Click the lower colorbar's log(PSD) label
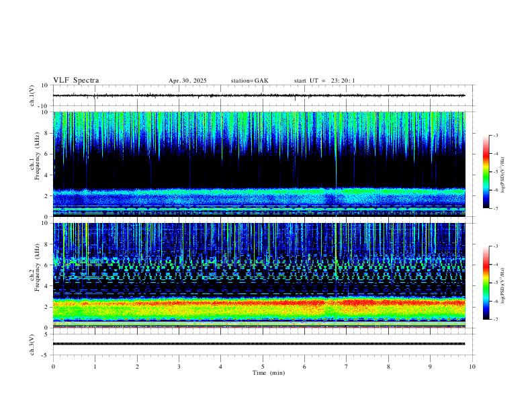The width and height of the screenshot is (532, 411). [x=503, y=286]
